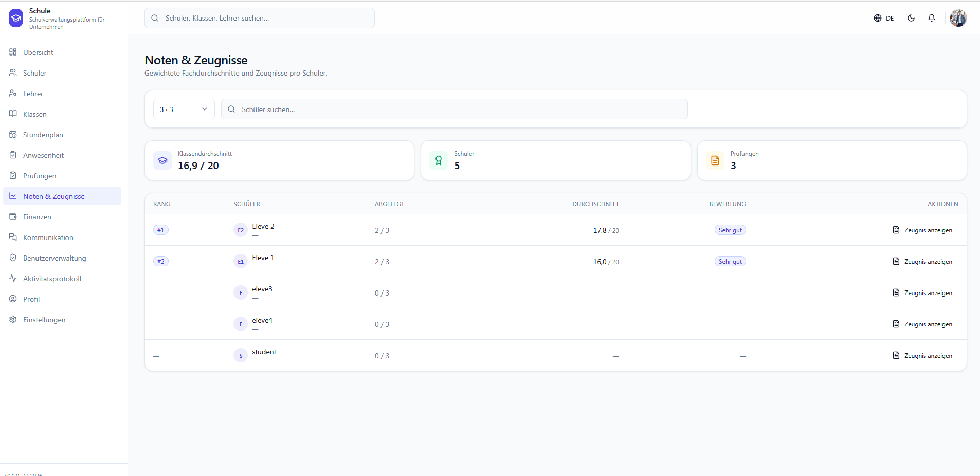Screen dimensions: 980x476
Task: Click the Schule logo icon
Action: tap(16, 18)
